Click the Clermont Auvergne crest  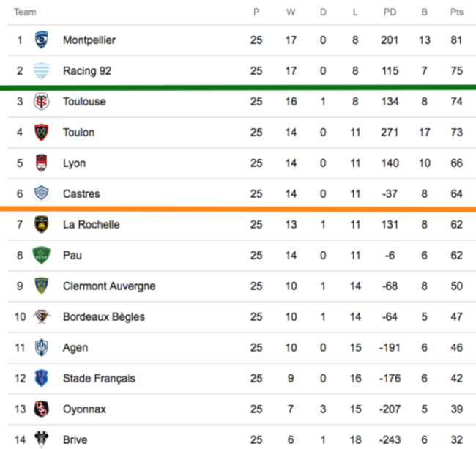point(42,286)
